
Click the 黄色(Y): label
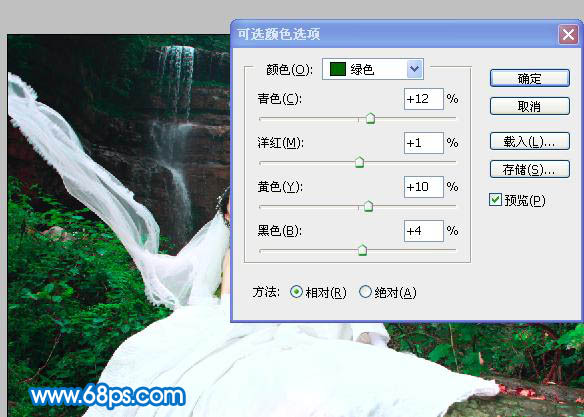click(280, 187)
